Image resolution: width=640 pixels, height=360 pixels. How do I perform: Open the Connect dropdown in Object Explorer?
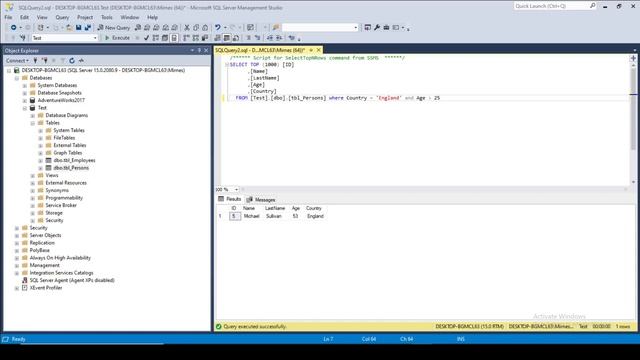[17, 60]
